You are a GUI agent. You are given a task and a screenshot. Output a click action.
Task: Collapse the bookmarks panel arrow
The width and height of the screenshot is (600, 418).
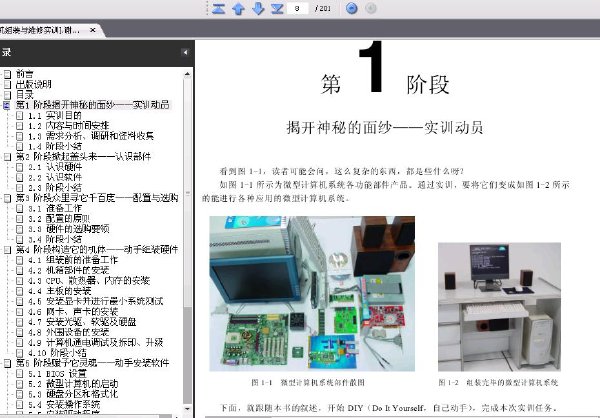pyautogui.click(x=185, y=52)
